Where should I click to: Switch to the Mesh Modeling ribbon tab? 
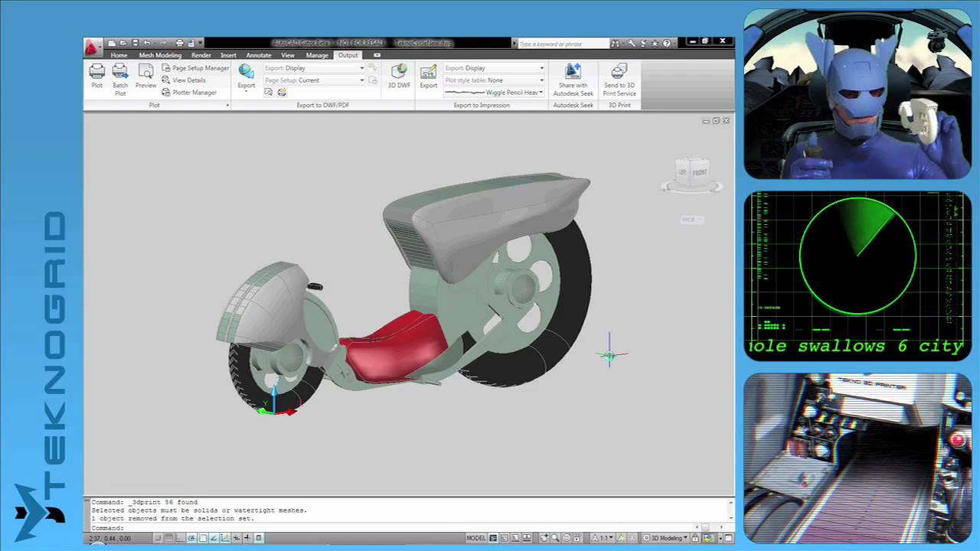tap(160, 55)
